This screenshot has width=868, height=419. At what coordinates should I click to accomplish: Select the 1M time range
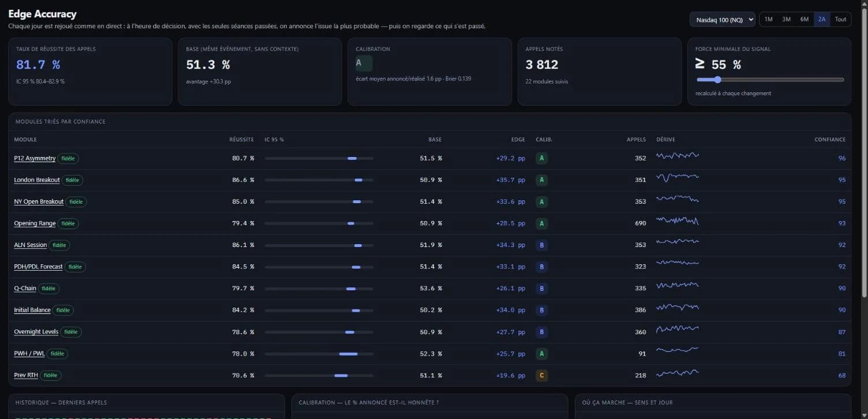click(768, 20)
